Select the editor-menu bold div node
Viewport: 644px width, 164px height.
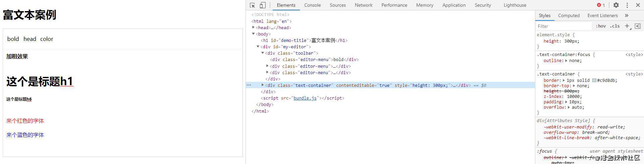pyautogui.click(x=314, y=59)
